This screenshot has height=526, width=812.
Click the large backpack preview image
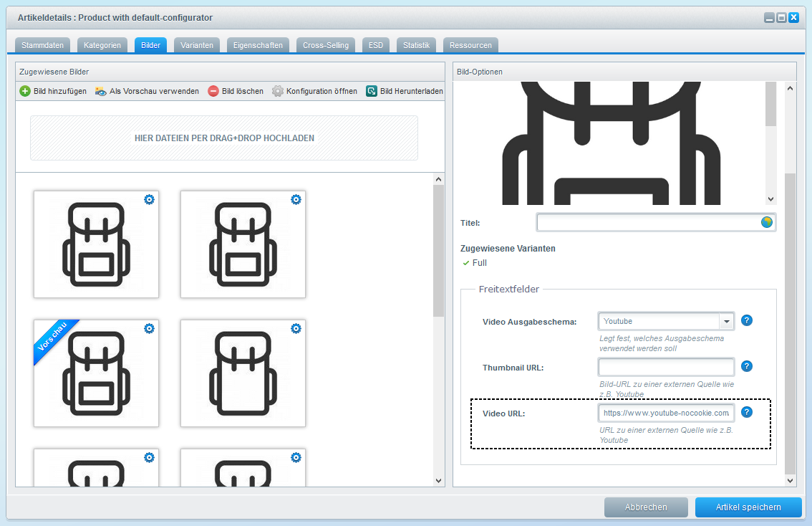[x=611, y=143]
